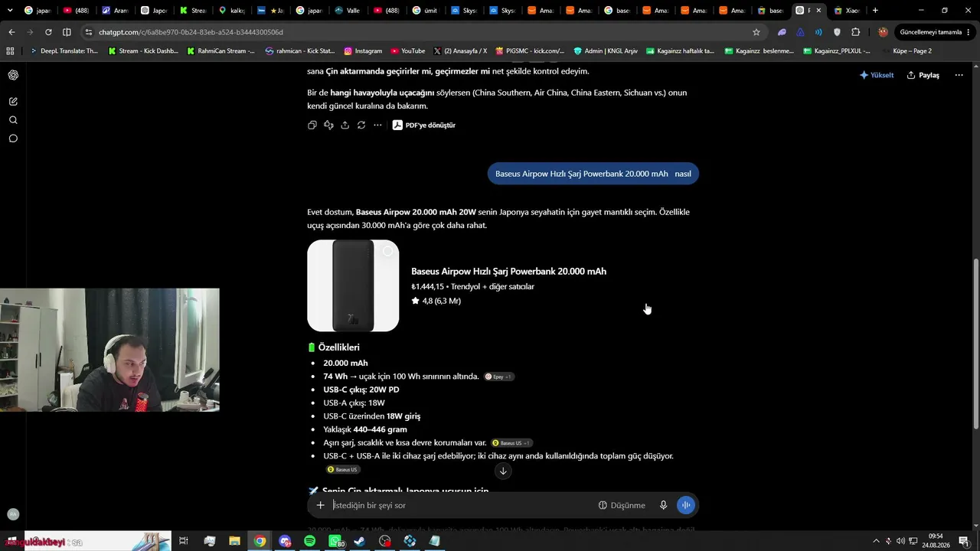980x551 pixels.
Task: Open the chats bubble icon in sidebar
Action: [x=13, y=139]
